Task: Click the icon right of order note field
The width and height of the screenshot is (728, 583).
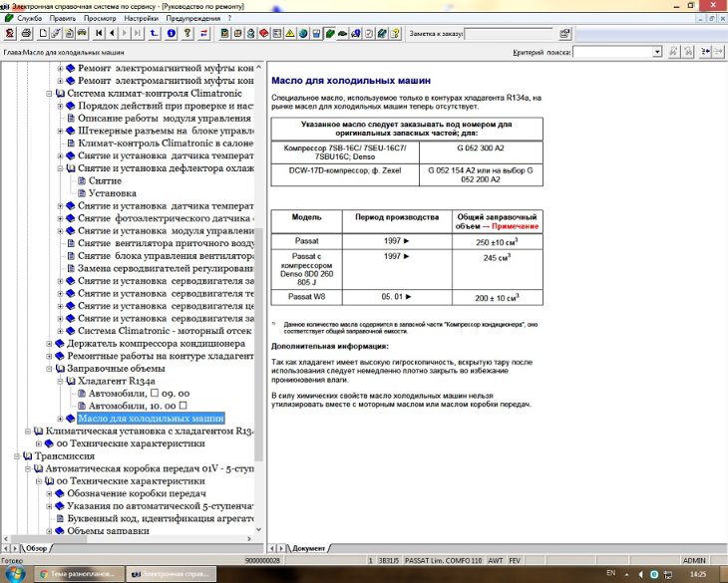Action: 564,34
